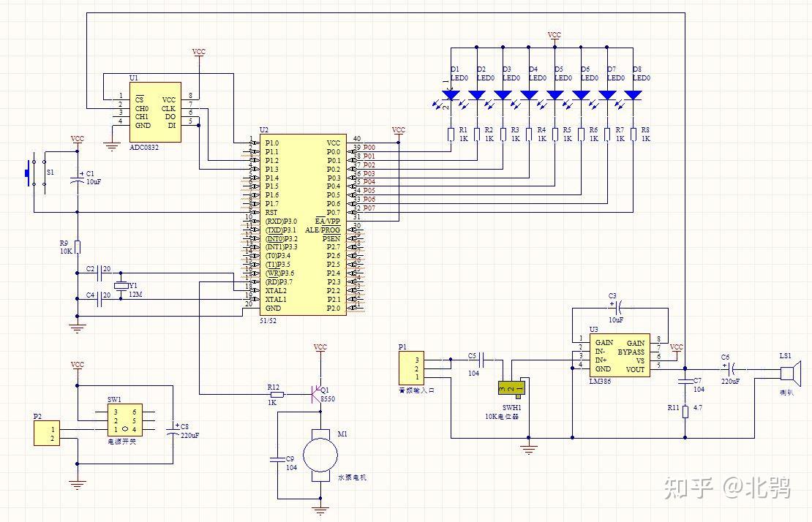Select the Y1 crystal oscillator symbol

121,286
